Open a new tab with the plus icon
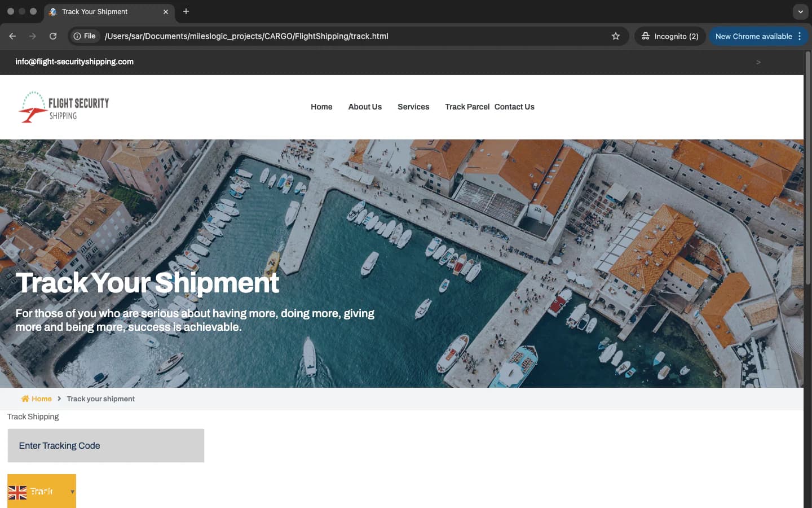Viewport: 812px width, 508px height. click(186, 11)
